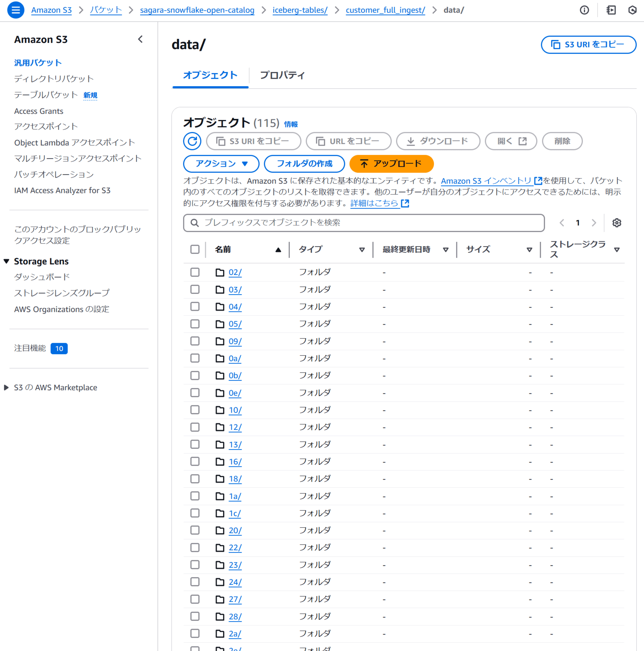
Task: Click the folder icon for 24/
Action: 220,582
